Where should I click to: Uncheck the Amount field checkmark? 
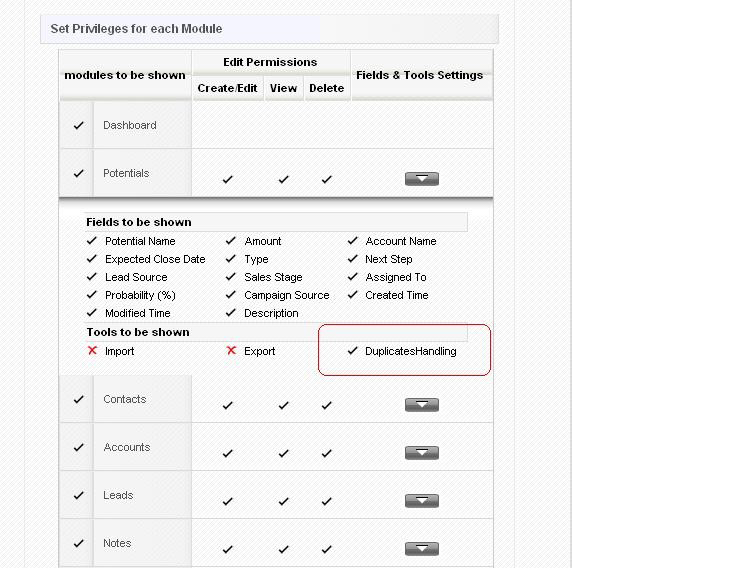point(231,241)
